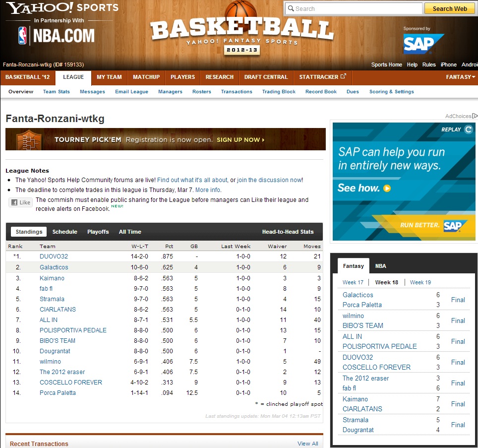
Task: Click the search input field
Action: (354, 8)
